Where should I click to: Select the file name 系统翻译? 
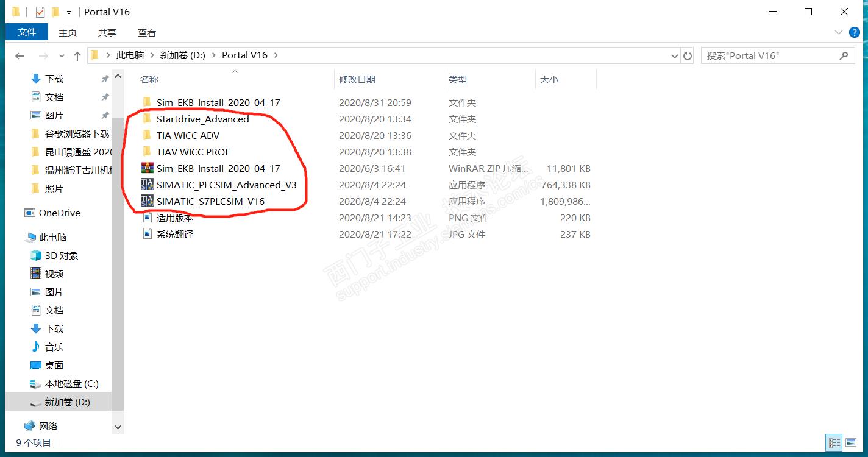coord(174,234)
